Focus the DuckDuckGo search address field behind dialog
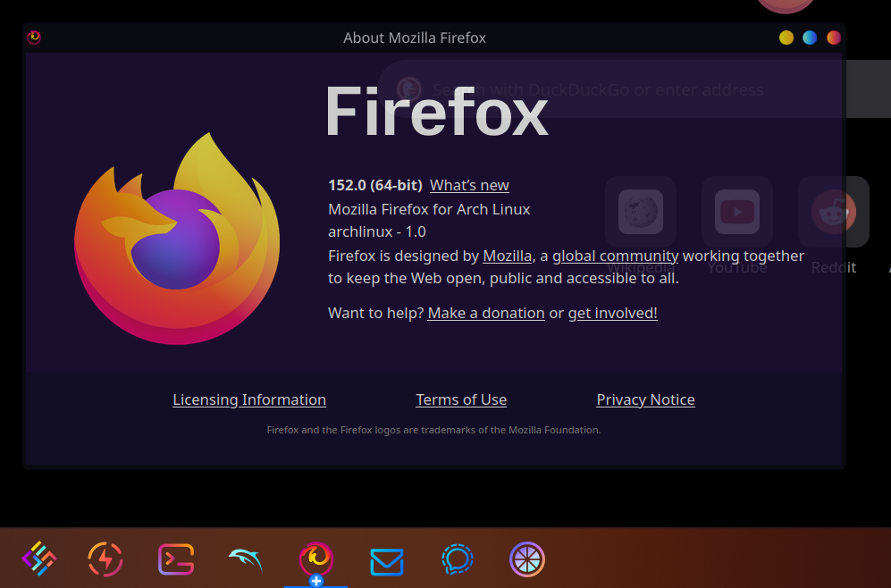This screenshot has width=891, height=588. pos(635,89)
